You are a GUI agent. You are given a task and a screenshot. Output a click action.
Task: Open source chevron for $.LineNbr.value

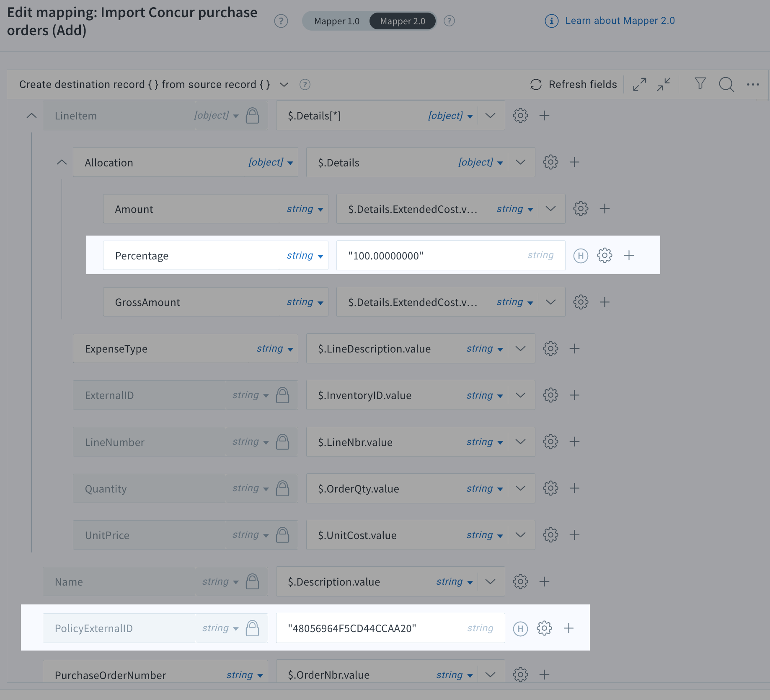point(520,441)
